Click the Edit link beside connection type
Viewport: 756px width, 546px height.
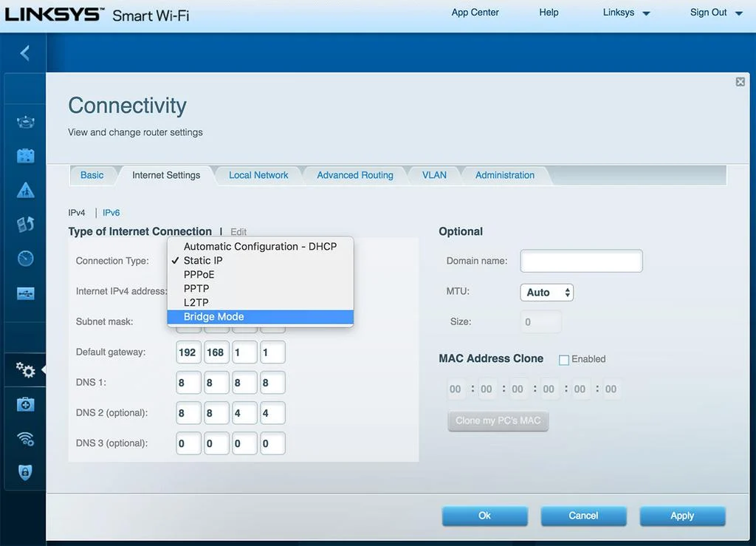coord(238,232)
